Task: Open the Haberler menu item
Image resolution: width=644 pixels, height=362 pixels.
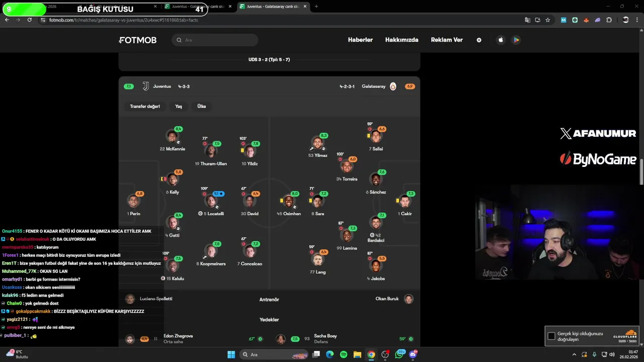Action: coord(360,40)
